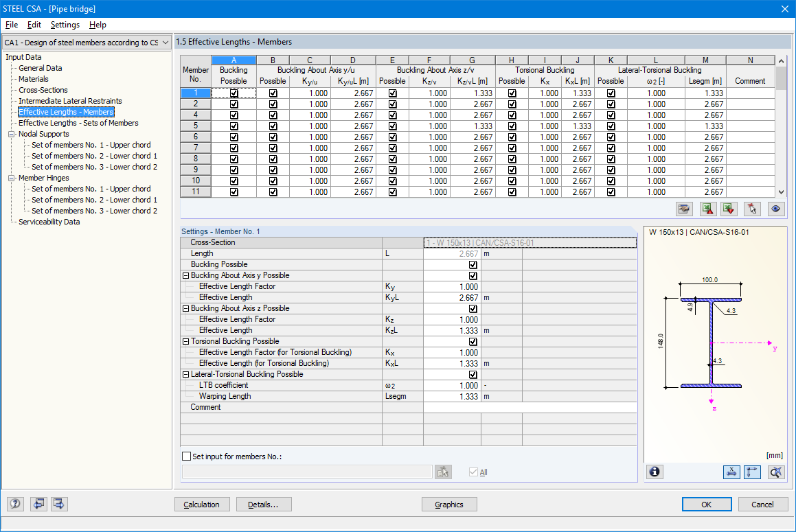Open the File menu
Screen dimensions: 796x532
click(x=12, y=25)
